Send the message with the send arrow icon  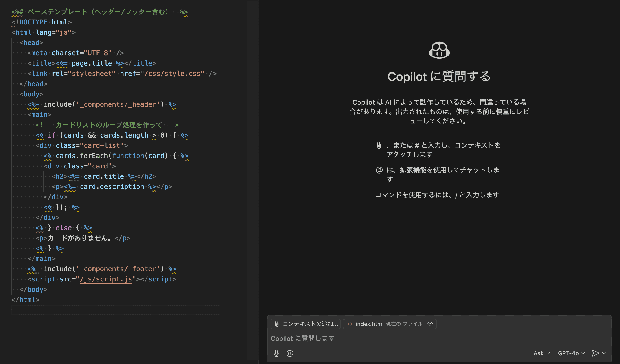pos(595,353)
